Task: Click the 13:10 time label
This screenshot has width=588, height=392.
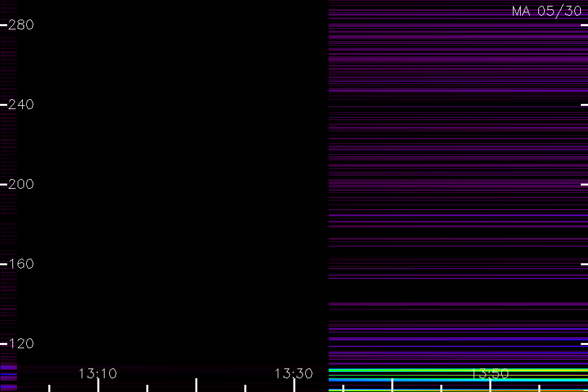Action: tap(98, 374)
